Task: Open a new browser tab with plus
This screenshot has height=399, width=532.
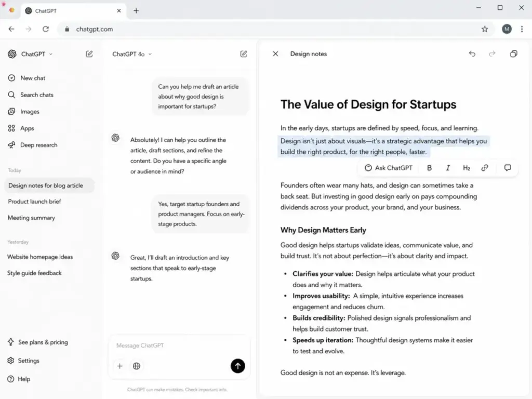Action: (x=136, y=11)
